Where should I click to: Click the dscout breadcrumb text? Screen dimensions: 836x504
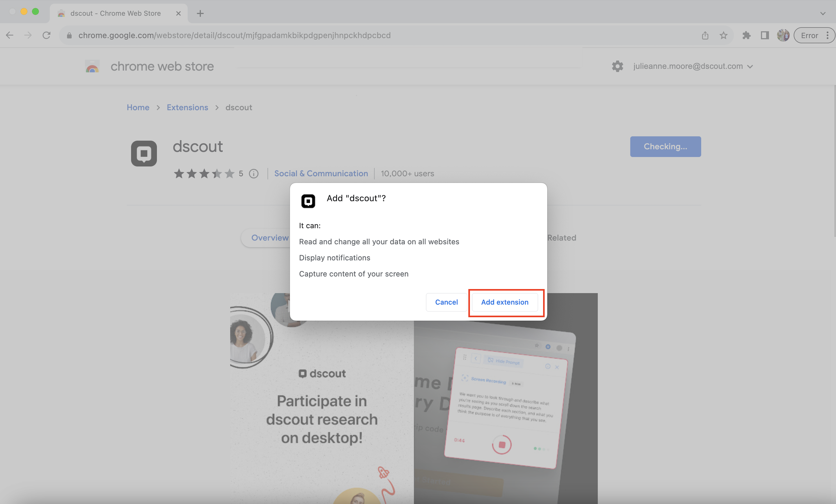coord(238,108)
